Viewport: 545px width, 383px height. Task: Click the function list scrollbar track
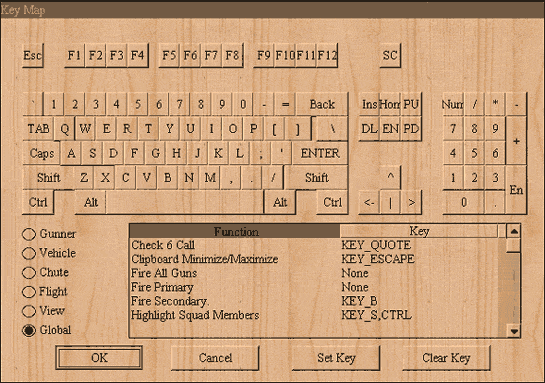click(x=514, y=288)
